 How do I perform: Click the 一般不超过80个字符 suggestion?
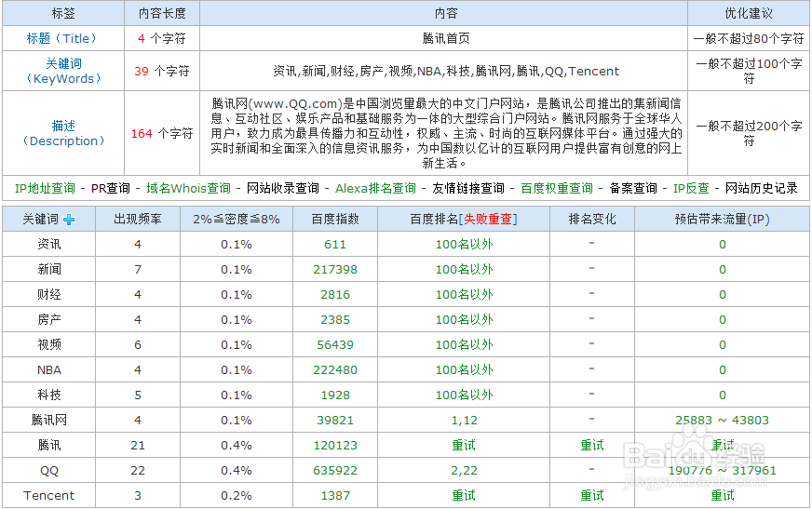749,38
